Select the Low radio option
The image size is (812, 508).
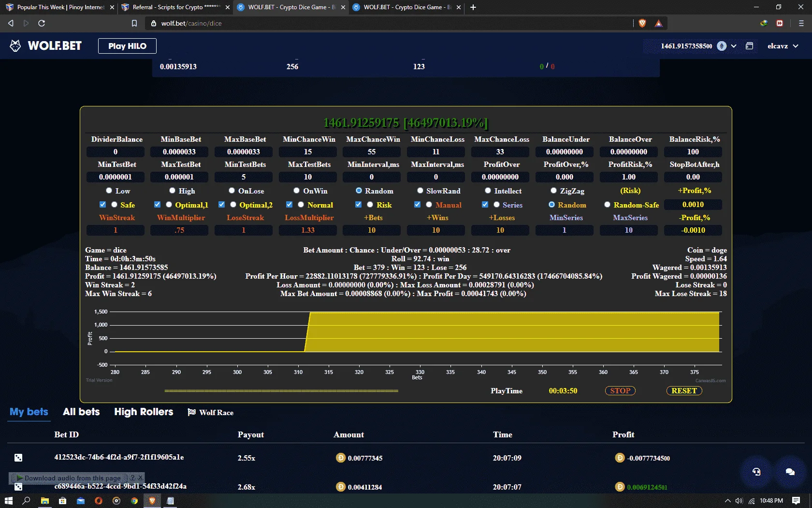click(x=109, y=191)
